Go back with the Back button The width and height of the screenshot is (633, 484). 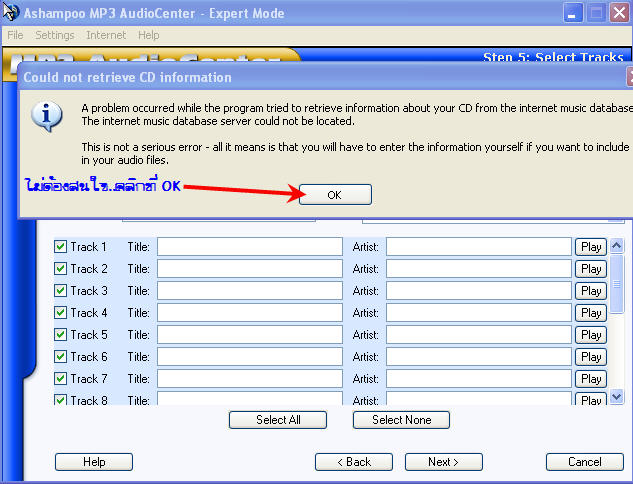point(354,462)
